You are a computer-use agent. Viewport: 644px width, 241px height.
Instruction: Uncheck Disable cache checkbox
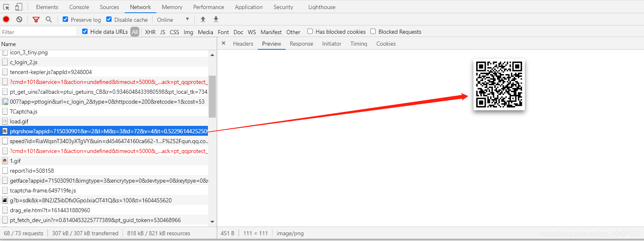point(109,19)
